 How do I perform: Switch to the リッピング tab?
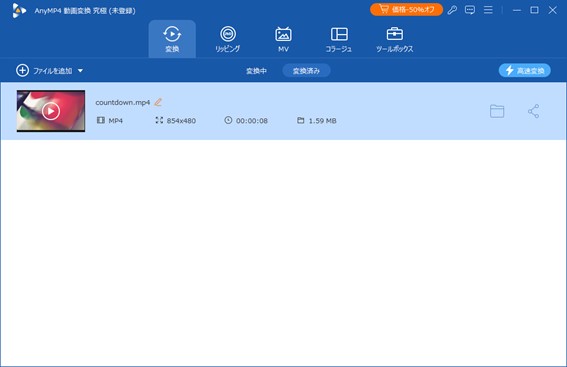click(x=228, y=39)
